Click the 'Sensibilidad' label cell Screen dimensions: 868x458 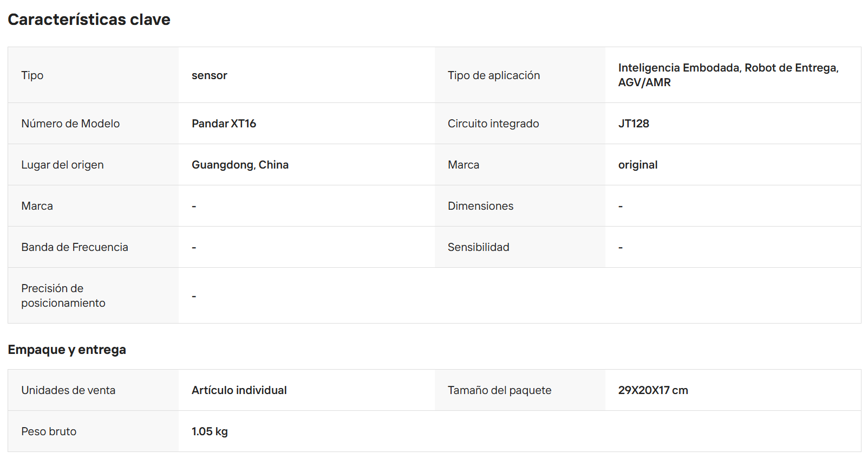coord(520,247)
